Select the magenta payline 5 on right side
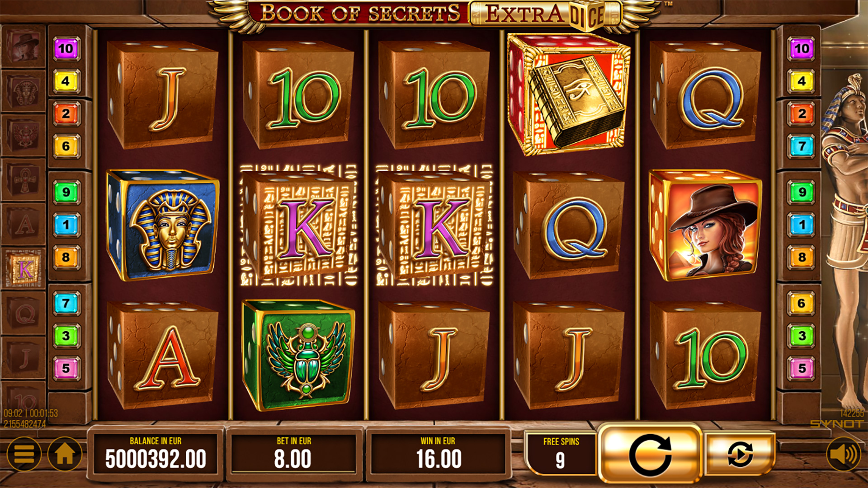The width and height of the screenshot is (868, 488). 802,368
